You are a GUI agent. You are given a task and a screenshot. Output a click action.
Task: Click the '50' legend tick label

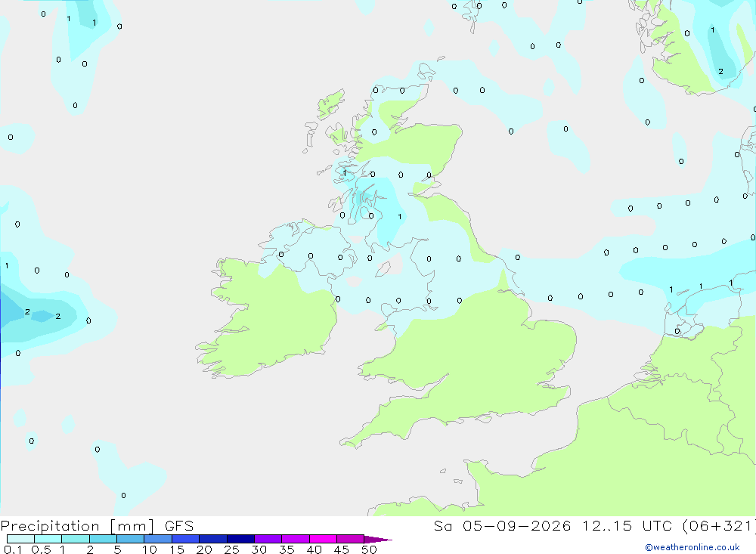[x=369, y=549]
